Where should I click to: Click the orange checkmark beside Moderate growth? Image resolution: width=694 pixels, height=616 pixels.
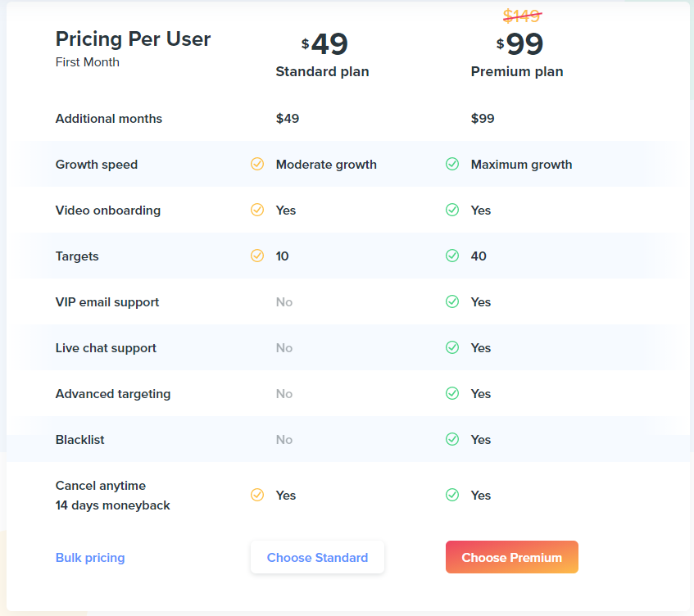coord(257,164)
